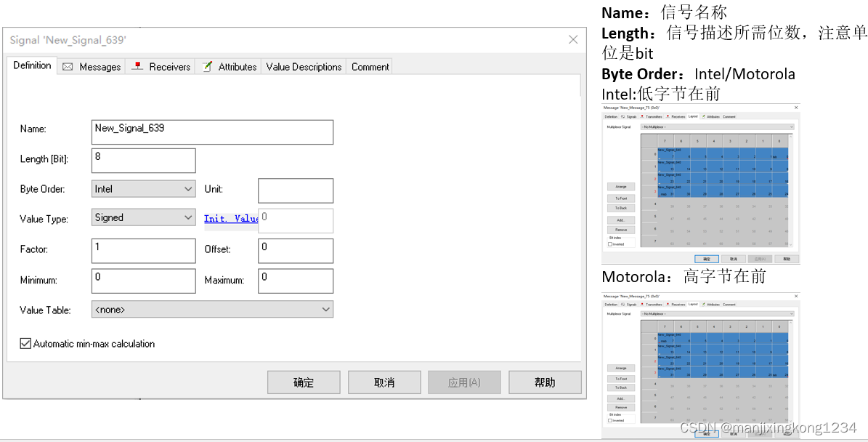The width and height of the screenshot is (868, 442).
Task: Select the Transmitters pin icon in Intel screenshot
Action: [642, 116]
